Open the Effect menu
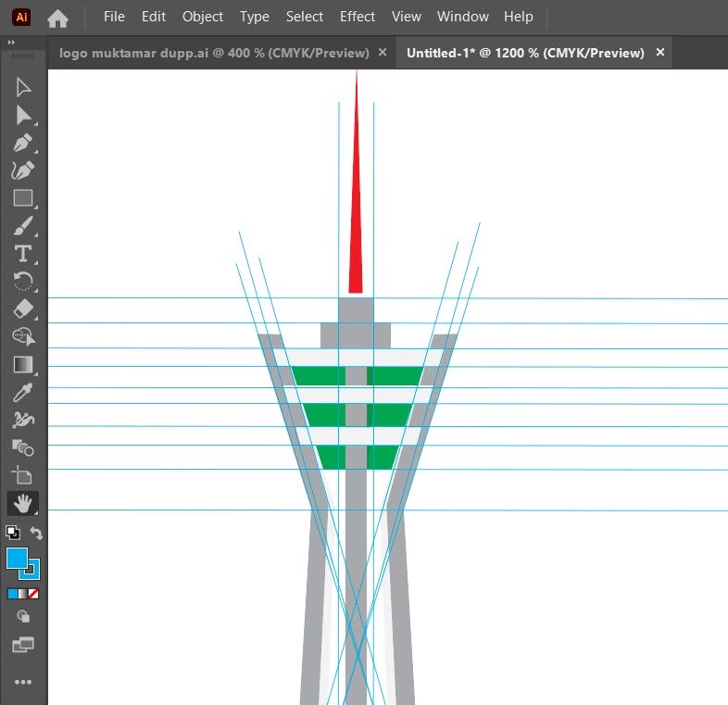 pos(358,17)
